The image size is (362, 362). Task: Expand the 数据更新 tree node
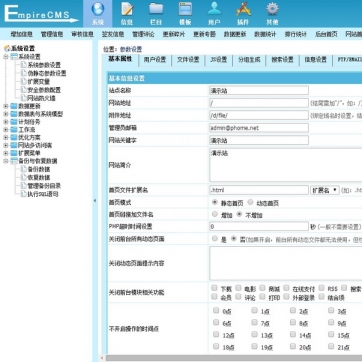(6, 106)
